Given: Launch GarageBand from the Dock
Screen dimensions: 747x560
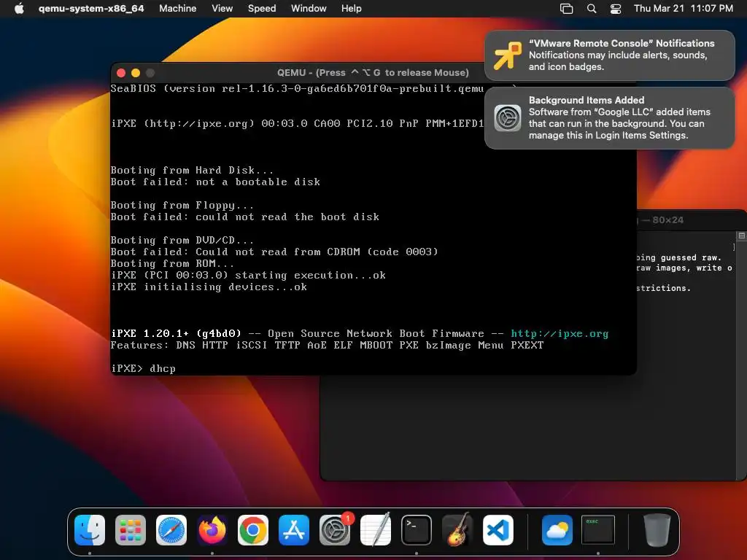Looking at the screenshot, I should pyautogui.click(x=457, y=530).
